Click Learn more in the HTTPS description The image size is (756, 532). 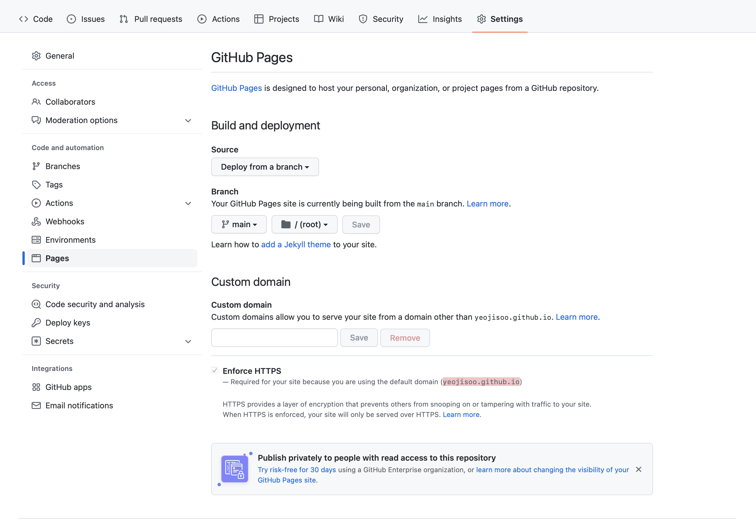pos(461,414)
